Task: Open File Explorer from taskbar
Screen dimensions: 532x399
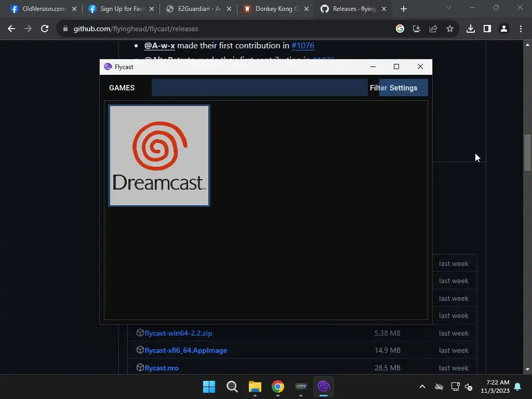Action: 255,387
